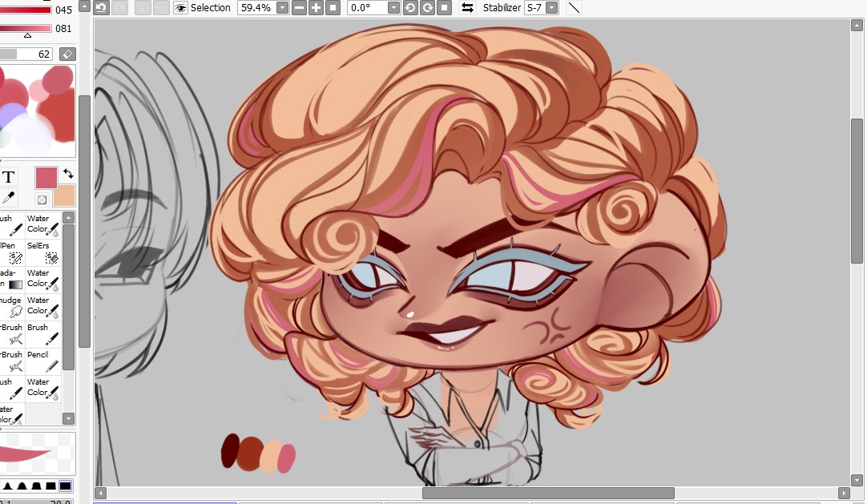Select the SelPen selection pen tool
Viewport: 867px width, 504px height.
[x=11, y=252]
